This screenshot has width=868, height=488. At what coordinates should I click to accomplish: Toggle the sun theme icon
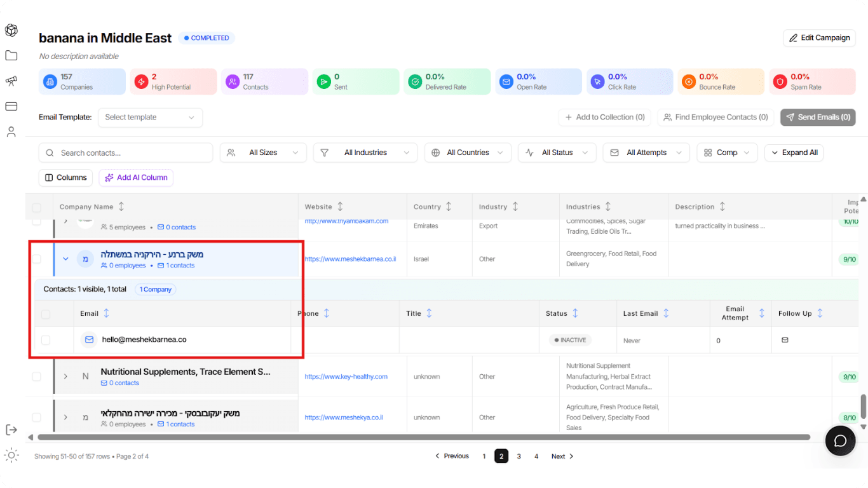pos(11,455)
